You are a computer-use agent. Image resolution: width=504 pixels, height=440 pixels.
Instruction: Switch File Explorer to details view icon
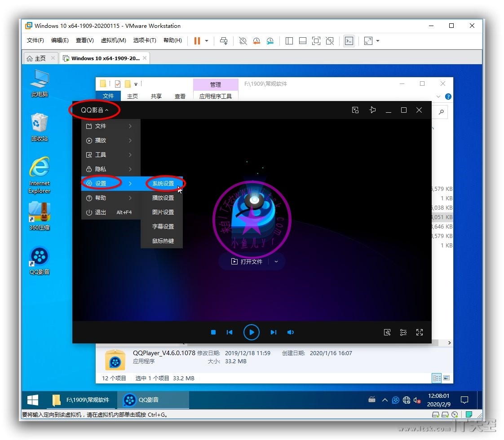pyautogui.click(x=437, y=378)
